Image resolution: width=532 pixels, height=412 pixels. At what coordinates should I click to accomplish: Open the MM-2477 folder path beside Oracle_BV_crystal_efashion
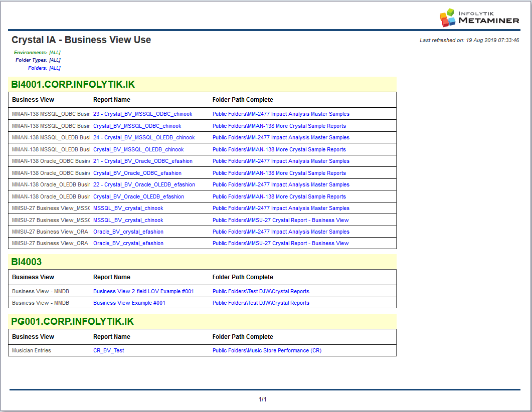tap(281, 232)
